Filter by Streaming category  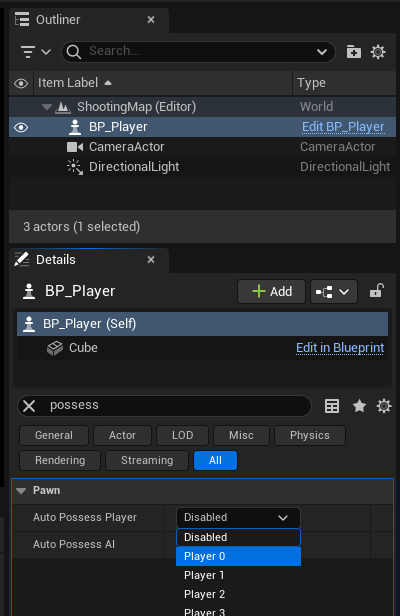(147, 460)
